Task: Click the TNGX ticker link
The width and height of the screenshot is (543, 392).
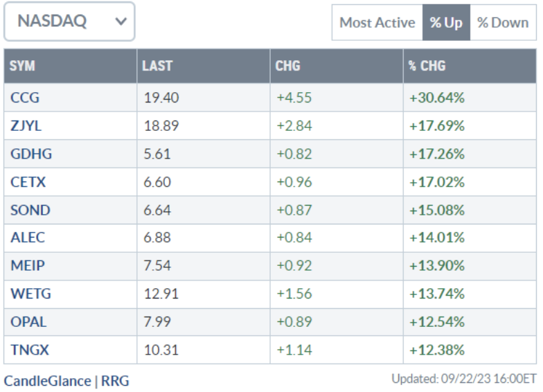Action: pyautogui.click(x=30, y=350)
